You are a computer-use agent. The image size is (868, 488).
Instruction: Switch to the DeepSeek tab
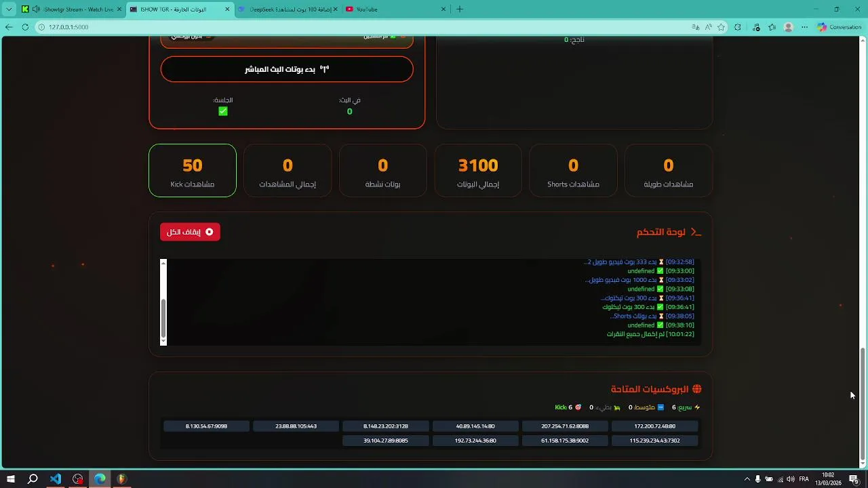click(288, 9)
